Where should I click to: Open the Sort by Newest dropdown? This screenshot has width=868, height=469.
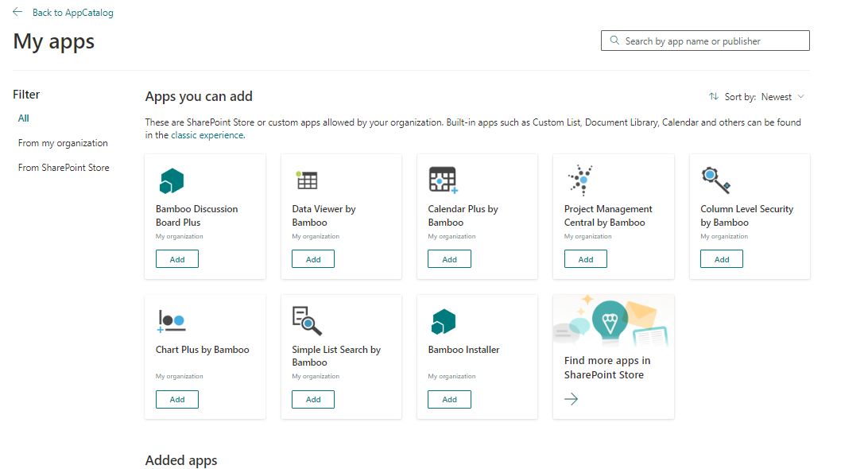[757, 96]
